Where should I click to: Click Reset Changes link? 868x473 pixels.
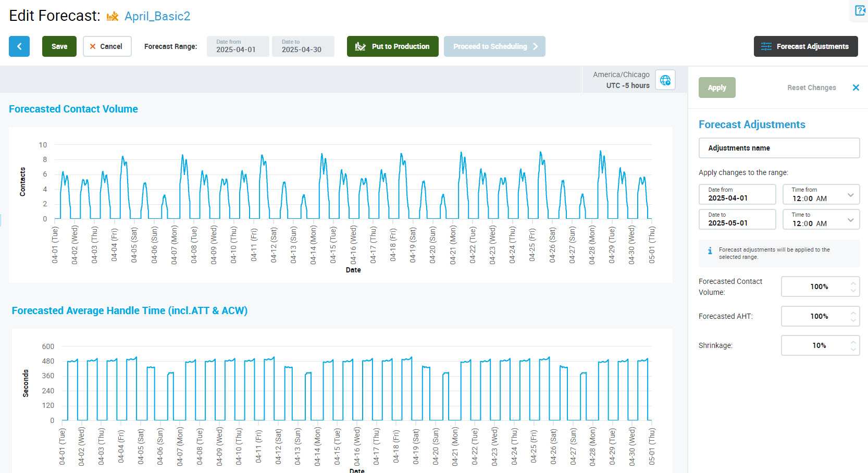(x=811, y=88)
